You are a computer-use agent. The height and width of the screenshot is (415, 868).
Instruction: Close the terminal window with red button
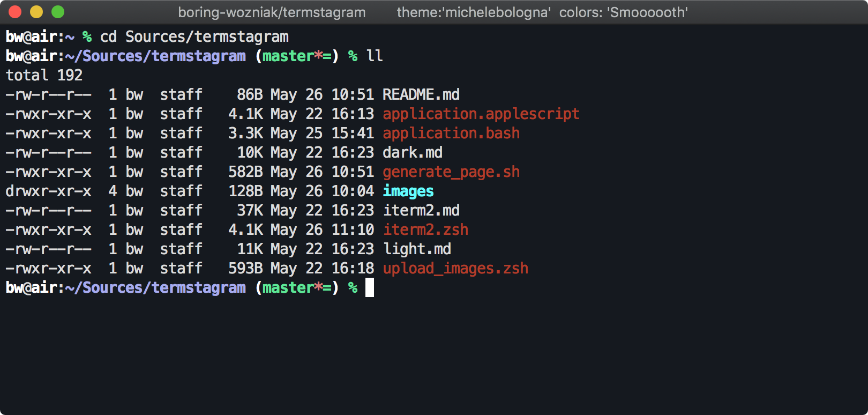(x=15, y=12)
